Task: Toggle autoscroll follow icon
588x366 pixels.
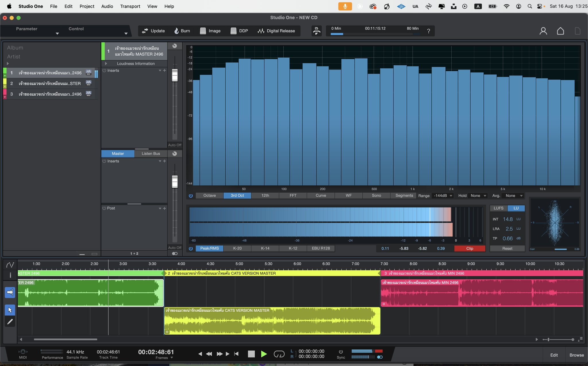Action: [x=10, y=292]
